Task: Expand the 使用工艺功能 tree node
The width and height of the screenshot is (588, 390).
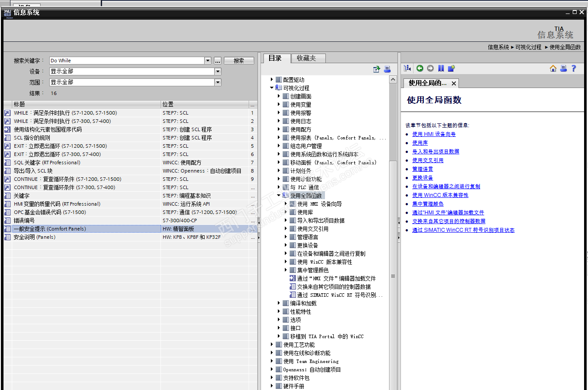Action: tap(272, 345)
